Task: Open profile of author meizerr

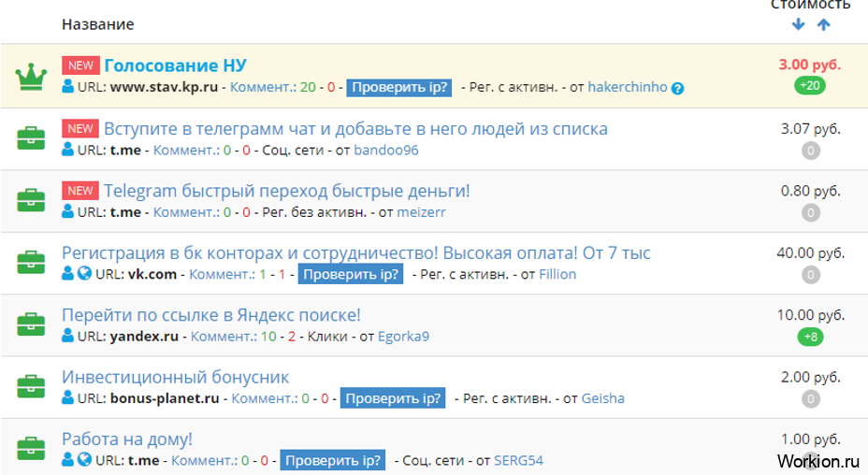Action: 421,212
